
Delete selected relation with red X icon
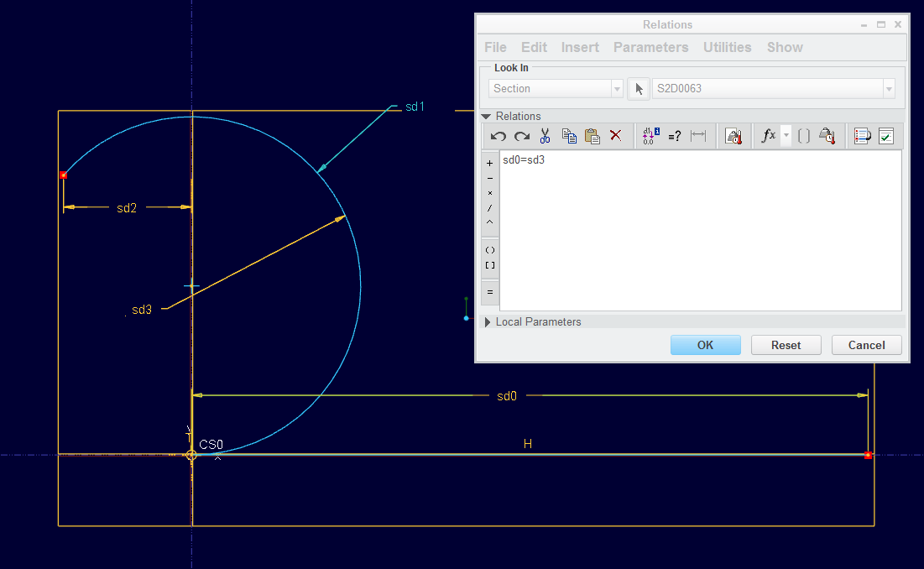(616, 135)
